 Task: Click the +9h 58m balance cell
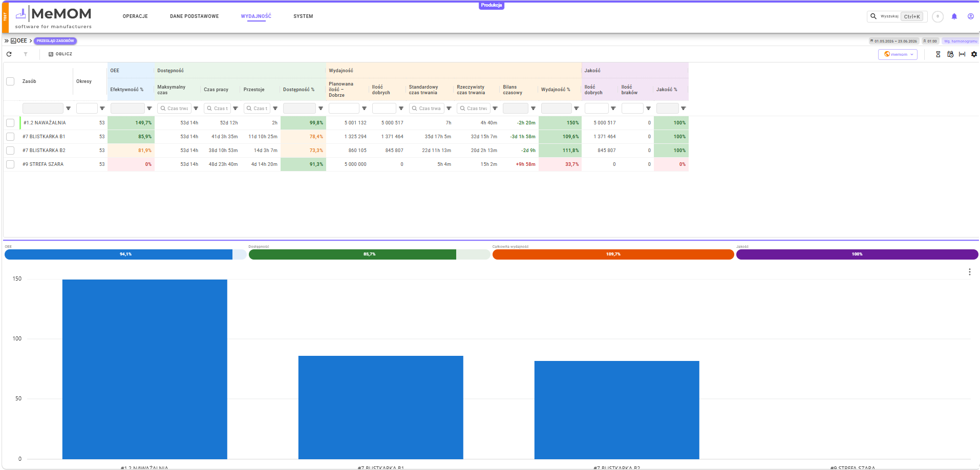519,164
